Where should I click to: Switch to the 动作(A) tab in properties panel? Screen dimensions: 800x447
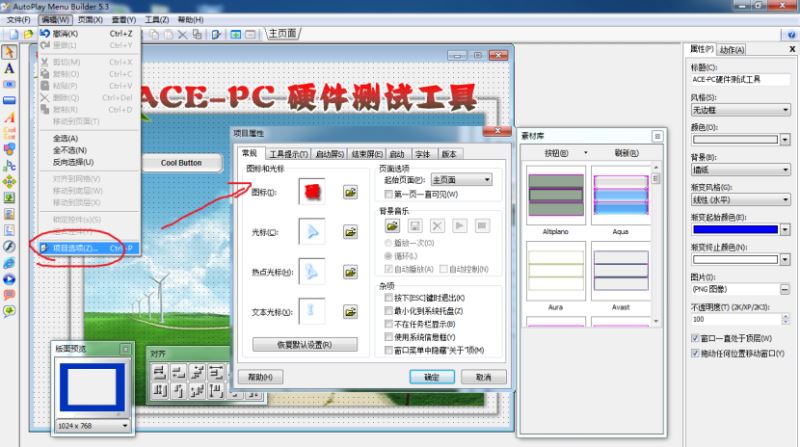click(x=732, y=49)
